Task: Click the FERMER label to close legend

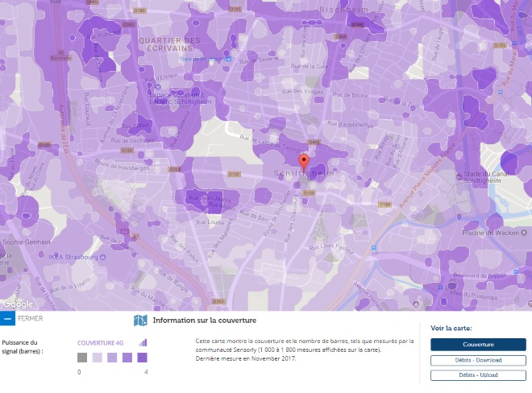Action: (30, 319)
